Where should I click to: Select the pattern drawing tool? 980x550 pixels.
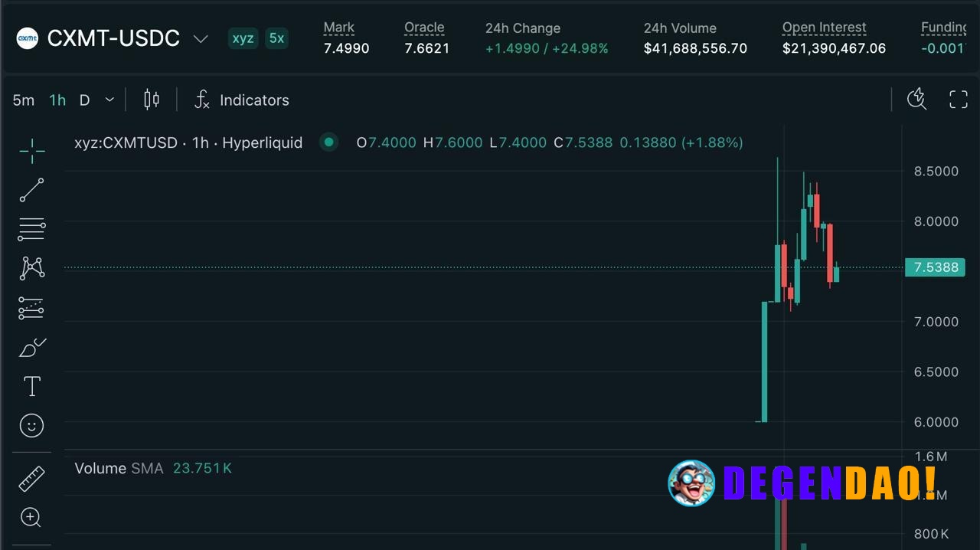pyautogui.click(x=31, y=268)
